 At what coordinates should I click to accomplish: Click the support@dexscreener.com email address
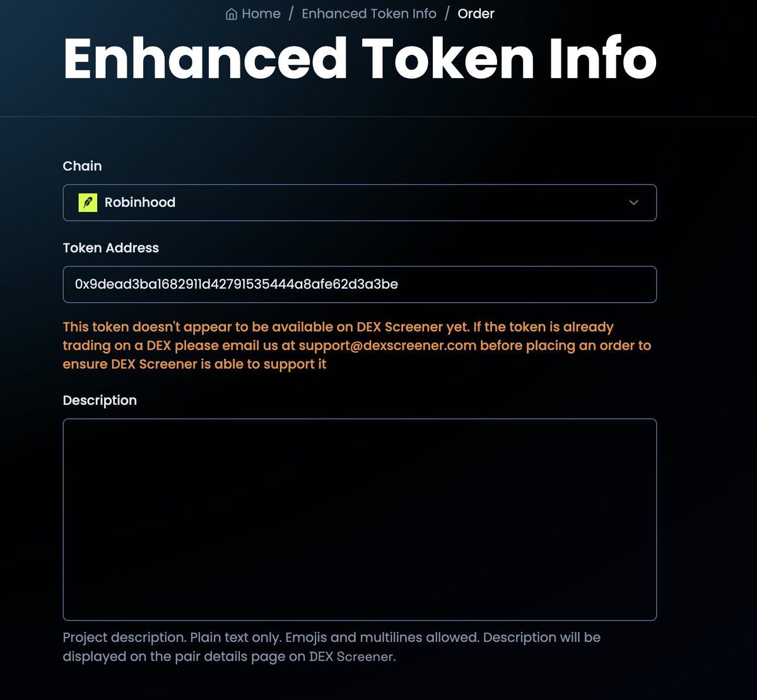coord(387,346)
